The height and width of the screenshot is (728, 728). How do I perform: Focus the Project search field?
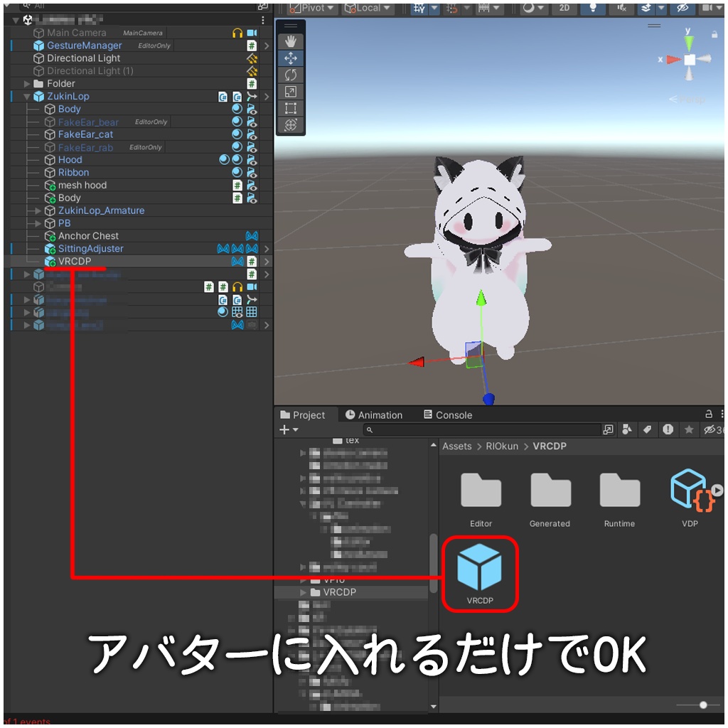[x=481, y=430]
